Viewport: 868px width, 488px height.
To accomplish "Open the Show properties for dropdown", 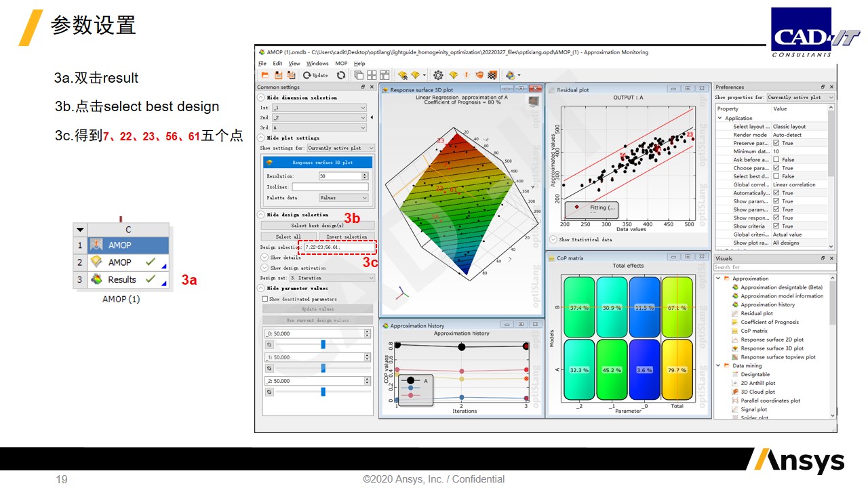I will click(800, 98).
